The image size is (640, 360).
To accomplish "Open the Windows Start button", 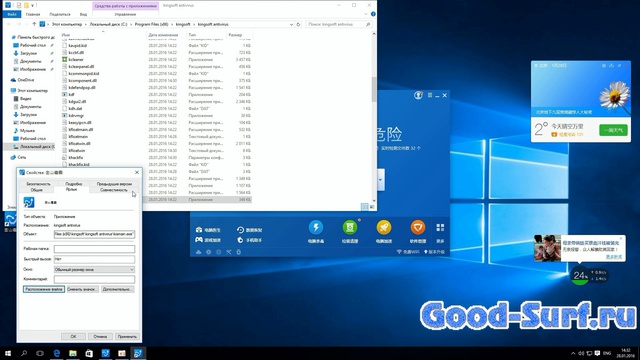I will [8, 353].
